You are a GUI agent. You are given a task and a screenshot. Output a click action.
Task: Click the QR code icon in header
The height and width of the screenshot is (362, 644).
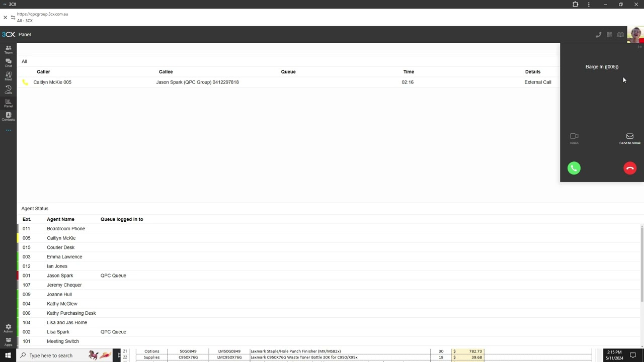(x=609, y=35)
